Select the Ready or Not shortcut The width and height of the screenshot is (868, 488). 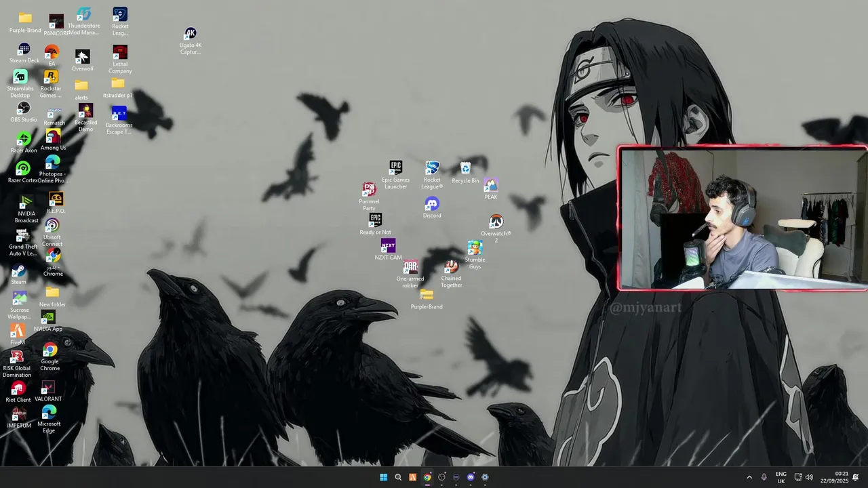click(376, 224)
